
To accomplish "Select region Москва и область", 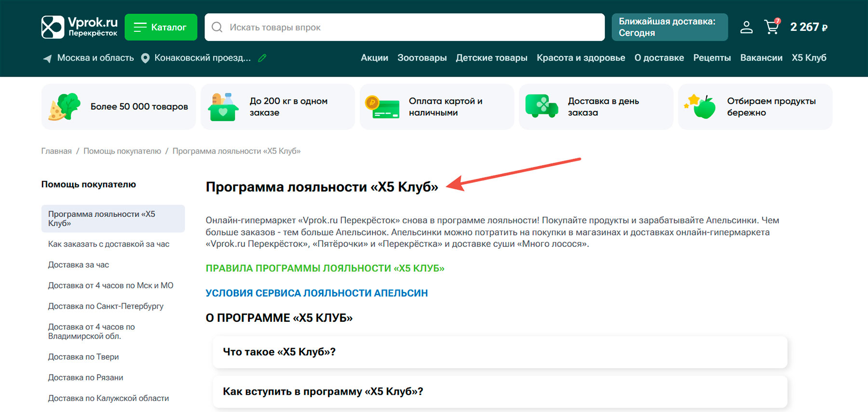I will pos(95,58).
